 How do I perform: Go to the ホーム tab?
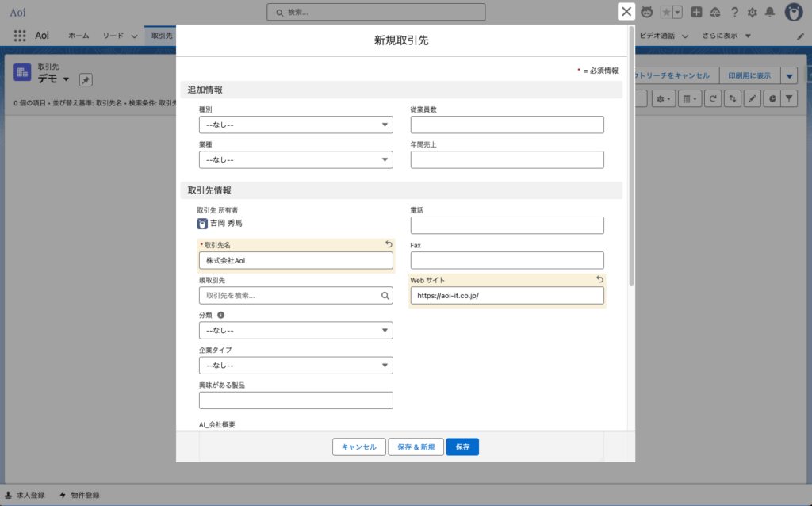click(79, 36)
